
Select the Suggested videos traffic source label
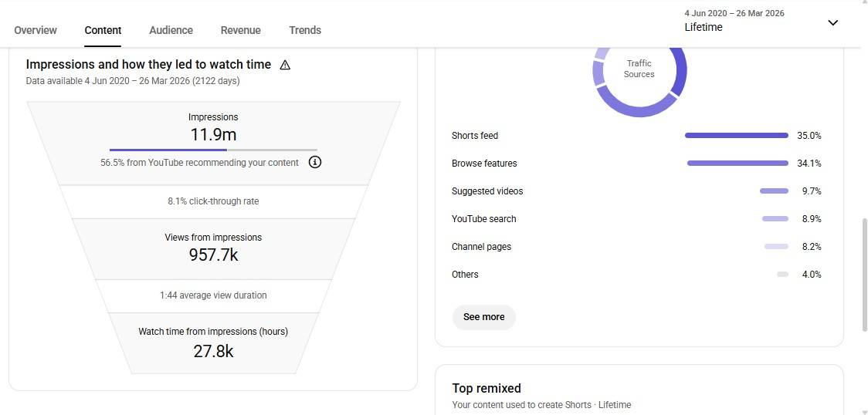point(487,191)
